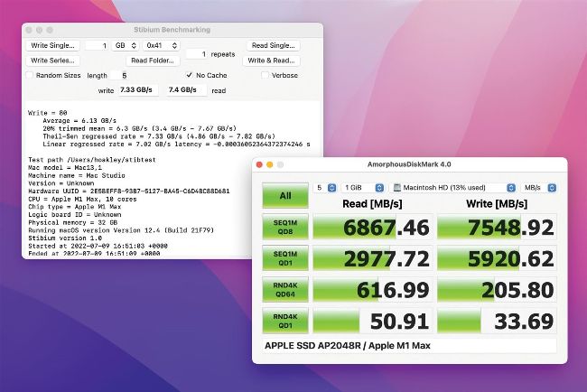Run the SEQ1M QD1 test

point(284,259)
